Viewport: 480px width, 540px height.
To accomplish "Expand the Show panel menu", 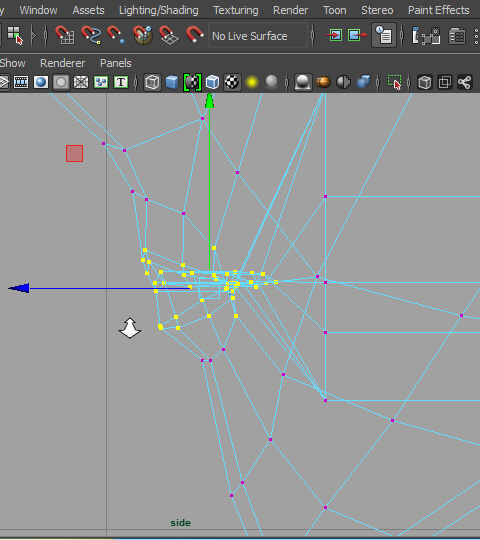I will click(12, 63).
